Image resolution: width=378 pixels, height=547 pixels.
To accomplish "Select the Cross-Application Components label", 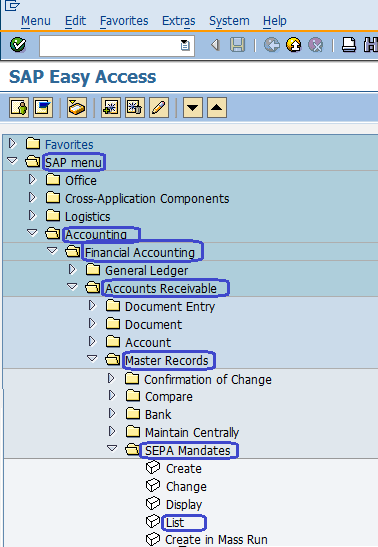I will pos(147,198).
